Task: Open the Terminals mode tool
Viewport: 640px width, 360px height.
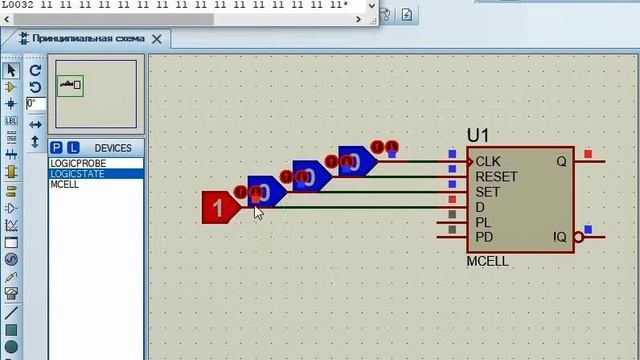Action: (x=11, y=191)
